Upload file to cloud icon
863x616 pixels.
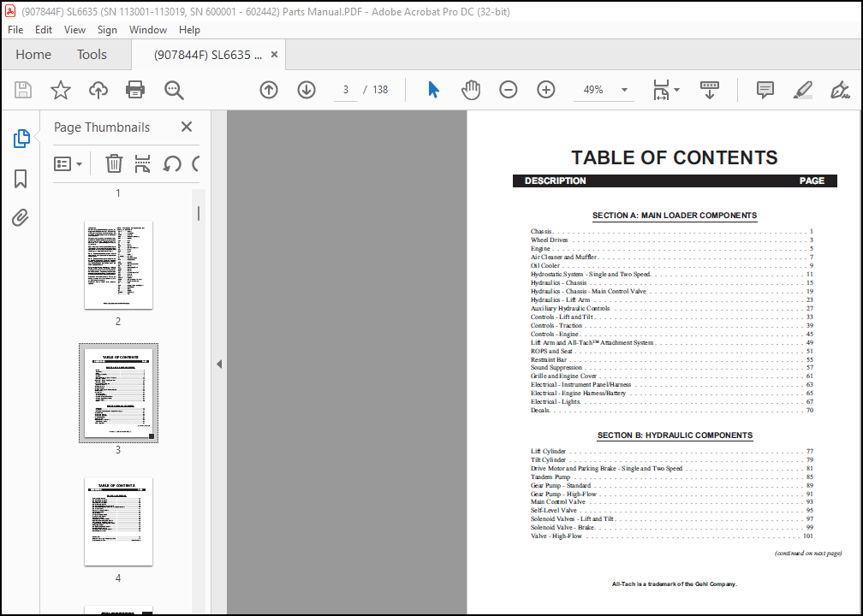click(x=98, y=90)
